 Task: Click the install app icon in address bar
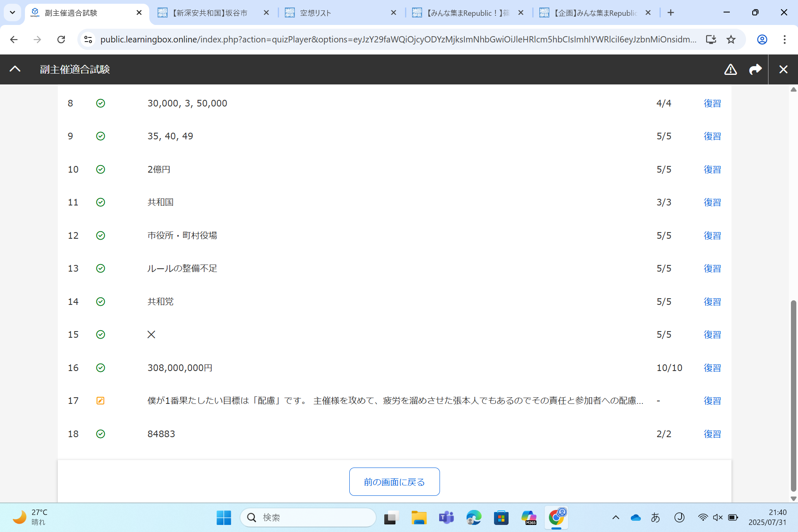point(711,40)
